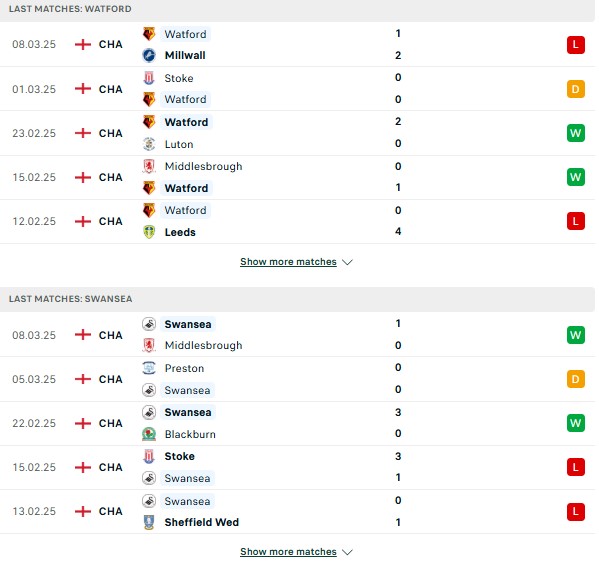Click the orange D badge for Preston vs Swansea
The height and width of the screenshot is (572, 599).
point(576,379)
